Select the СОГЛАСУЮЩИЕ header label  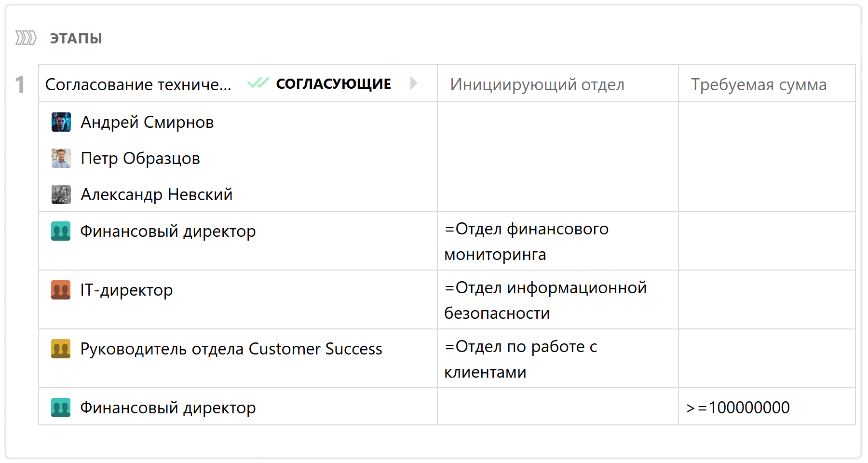tap(333, 84)
